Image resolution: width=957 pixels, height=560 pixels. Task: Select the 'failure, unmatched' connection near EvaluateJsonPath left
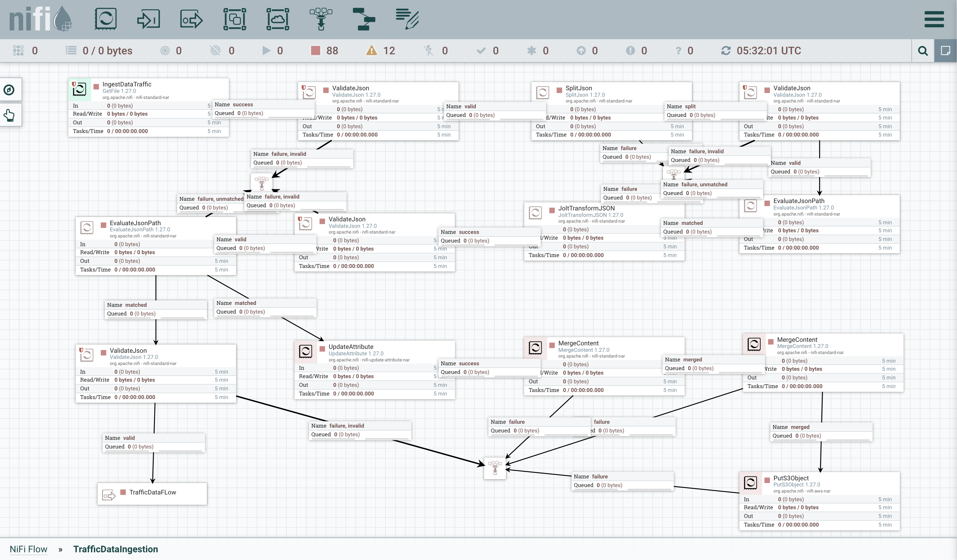211,203
